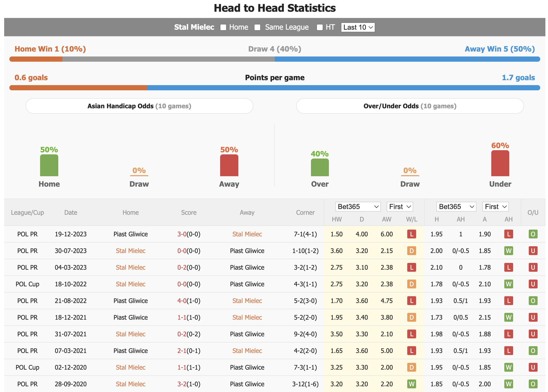Image resolution: width=548 pixels, height=392 pixels.
Task: Enable the Same League checkbox
Action: [x=257, y=27]
